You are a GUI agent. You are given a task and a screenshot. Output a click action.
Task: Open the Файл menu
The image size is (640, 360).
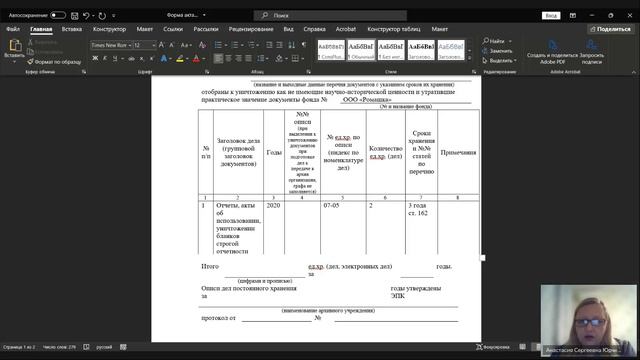[x=13, y=29]
